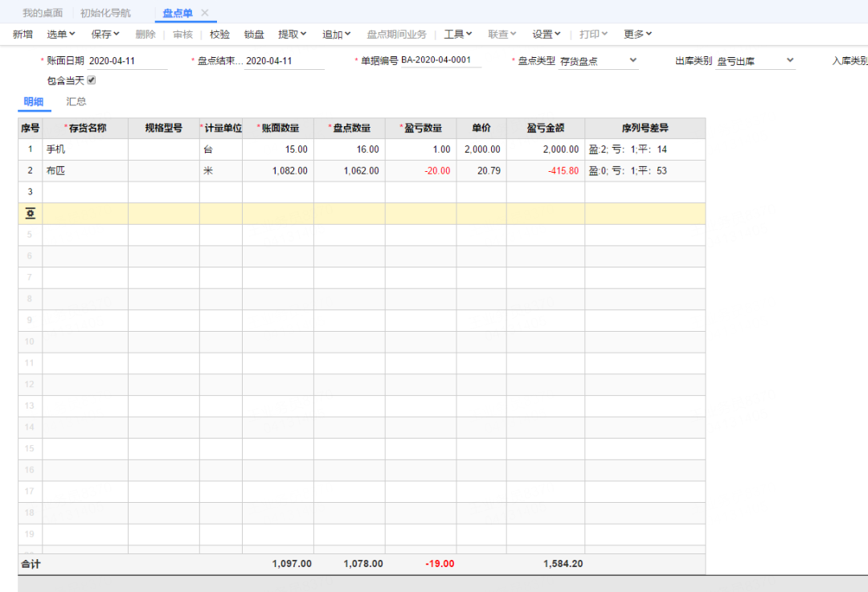The image size is (868, 592).
Task: Click the 2,000.00 单价 cell
Action: coord(481,149)
